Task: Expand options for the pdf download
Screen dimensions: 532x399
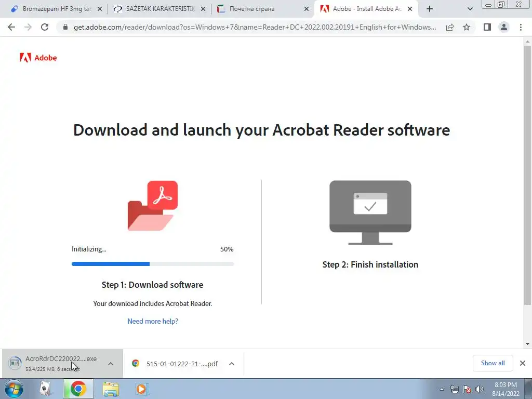Action: tap(232, 364)
